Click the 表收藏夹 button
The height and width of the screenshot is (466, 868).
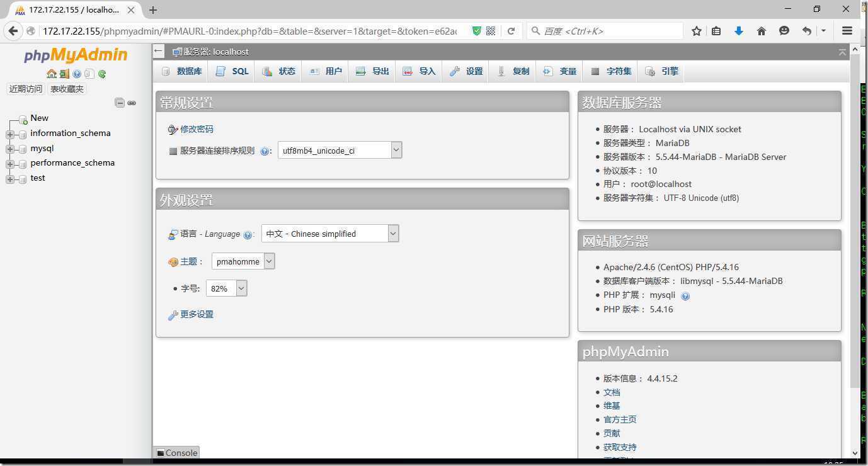[x=67, y=89]
